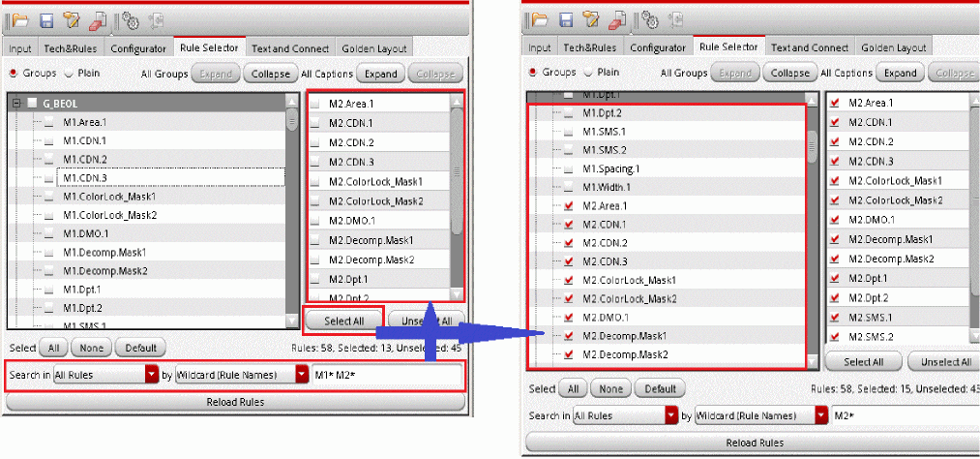Click Reload Rules button in right window

(x=755, y=443)
